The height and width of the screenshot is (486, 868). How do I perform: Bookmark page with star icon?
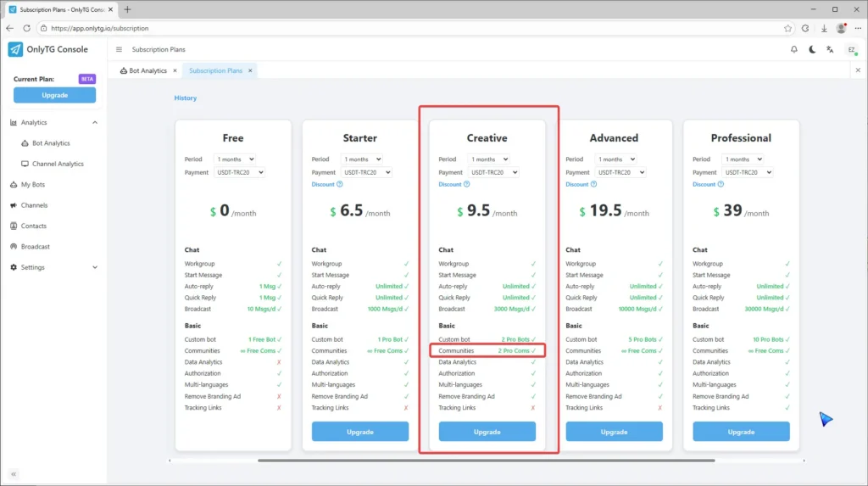click(x=787, y=28)
